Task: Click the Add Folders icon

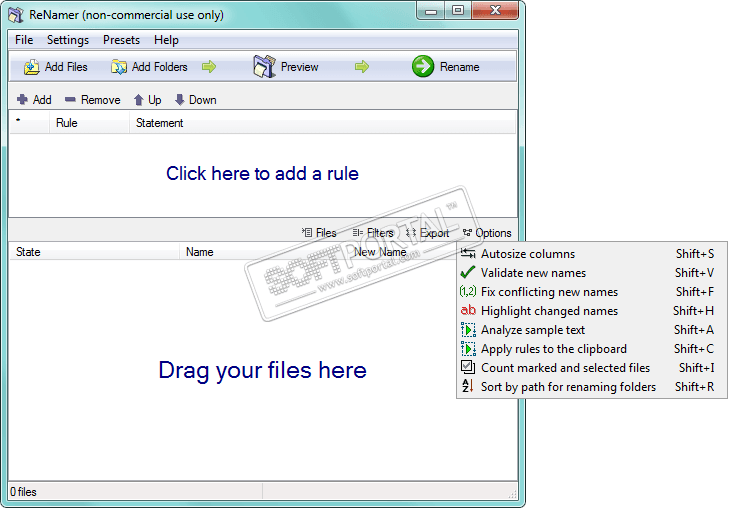Action: 119,67
